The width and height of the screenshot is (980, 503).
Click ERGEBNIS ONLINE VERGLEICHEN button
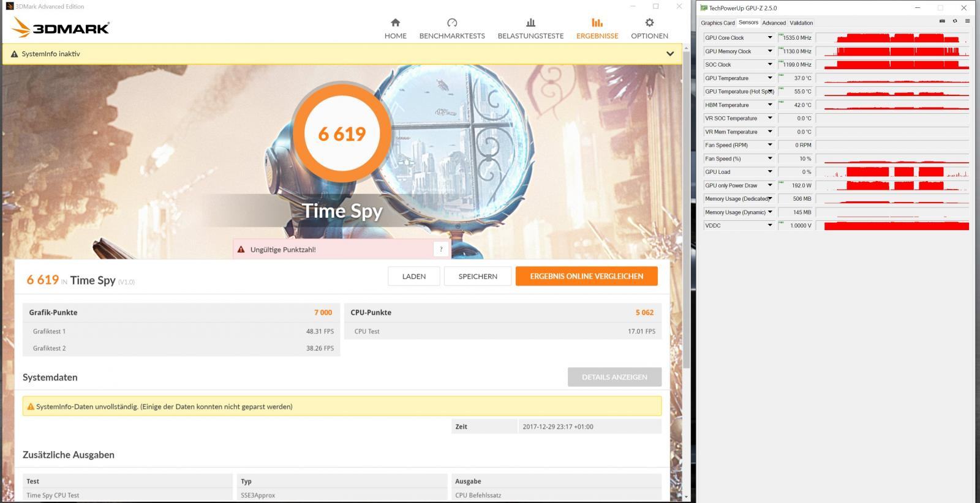click(x=587, y=276)
